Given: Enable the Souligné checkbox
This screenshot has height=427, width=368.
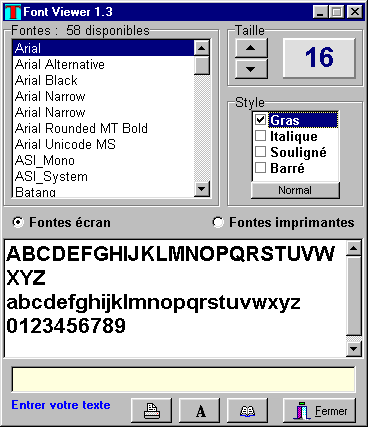Looking at the screenshot, I should 260,152.
